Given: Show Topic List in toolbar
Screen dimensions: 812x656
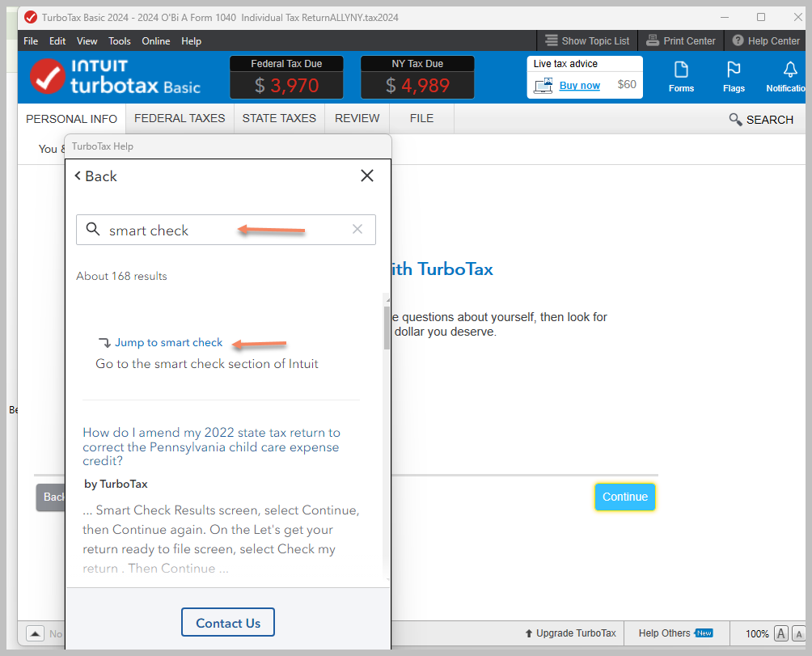Looking at the screenshot, I should (x=587, y=40).
